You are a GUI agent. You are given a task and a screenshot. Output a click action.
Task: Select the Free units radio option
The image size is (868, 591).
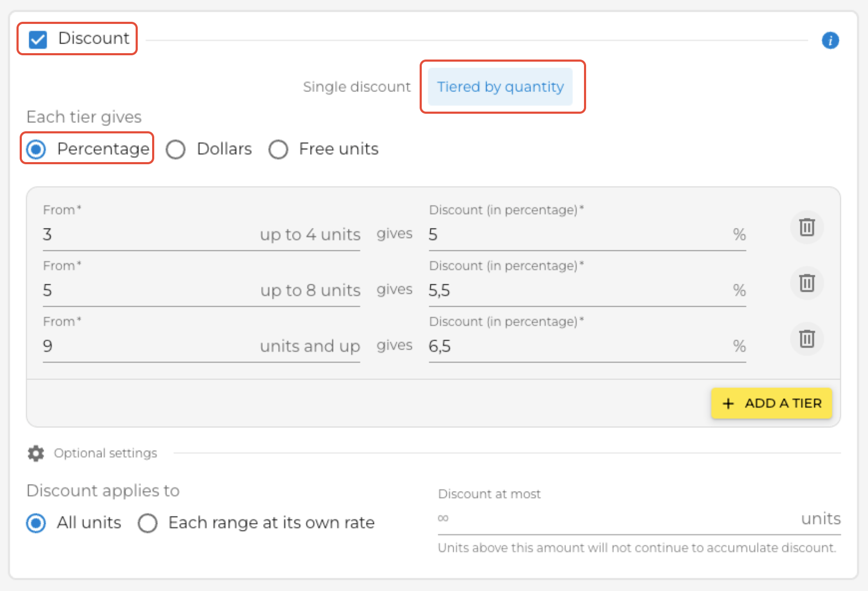point(278,149)
